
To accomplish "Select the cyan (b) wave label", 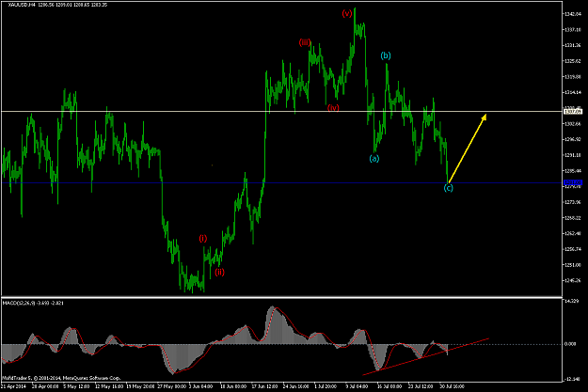I will 386,55.
